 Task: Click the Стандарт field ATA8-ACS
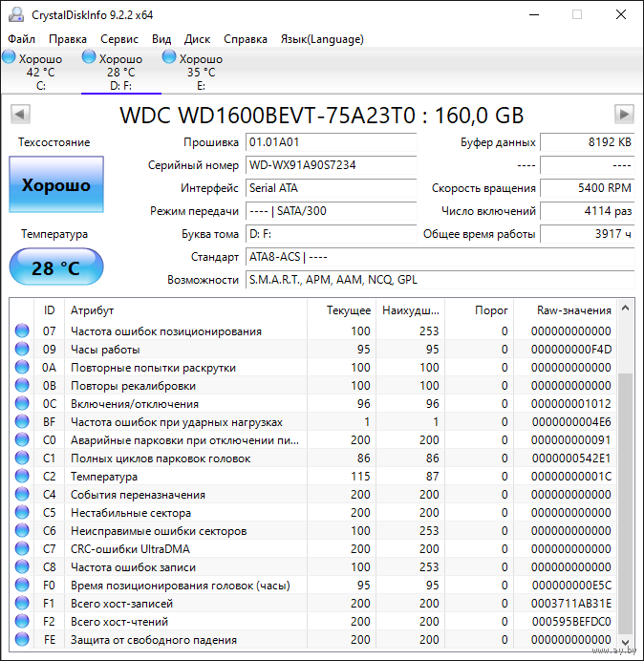[440, 257]
